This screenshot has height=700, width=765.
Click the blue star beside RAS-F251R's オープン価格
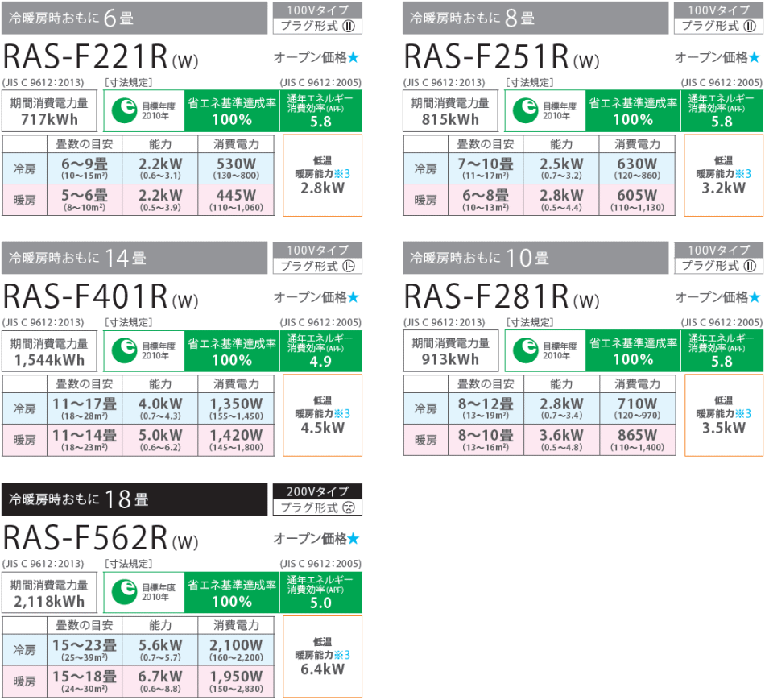755,58
